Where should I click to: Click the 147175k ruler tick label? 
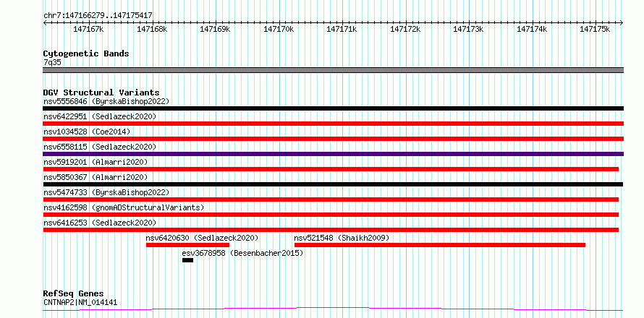tap(595, 29)
